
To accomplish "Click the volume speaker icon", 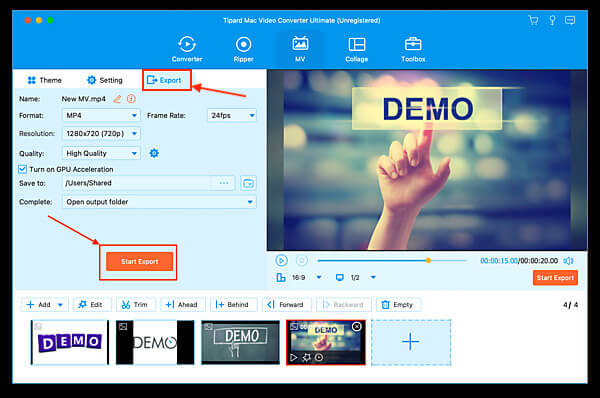I will point(568,261).
